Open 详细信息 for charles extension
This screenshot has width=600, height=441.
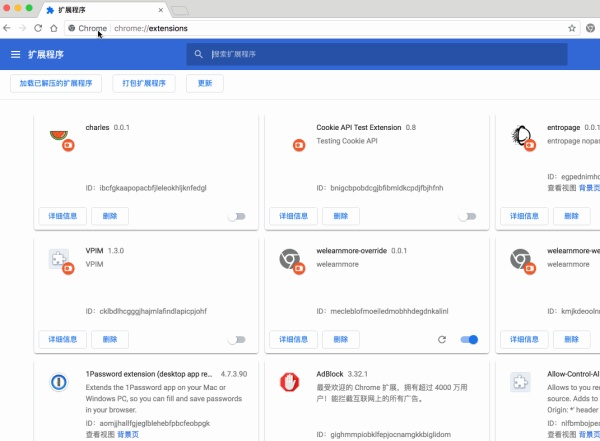[x=62, y=216]
